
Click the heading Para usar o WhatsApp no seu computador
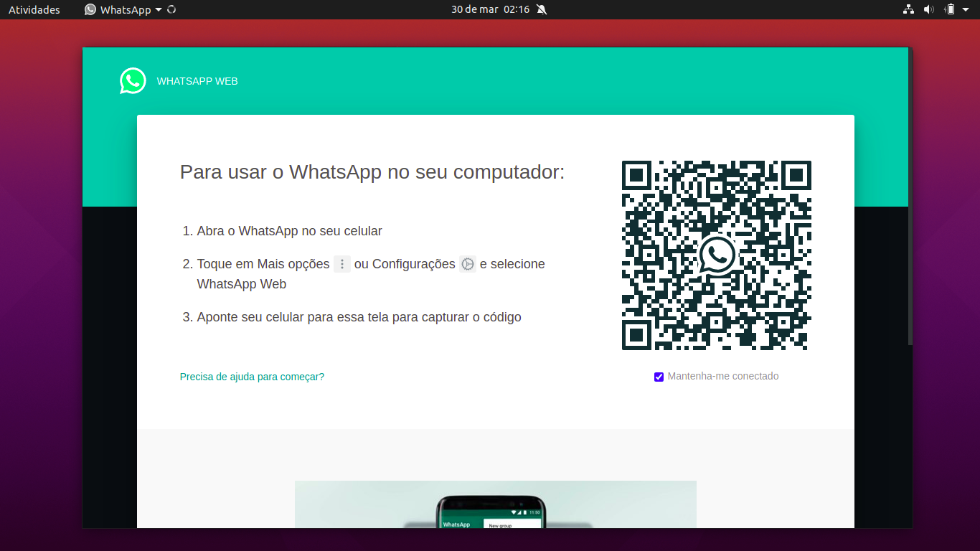(x=372, y=172)
